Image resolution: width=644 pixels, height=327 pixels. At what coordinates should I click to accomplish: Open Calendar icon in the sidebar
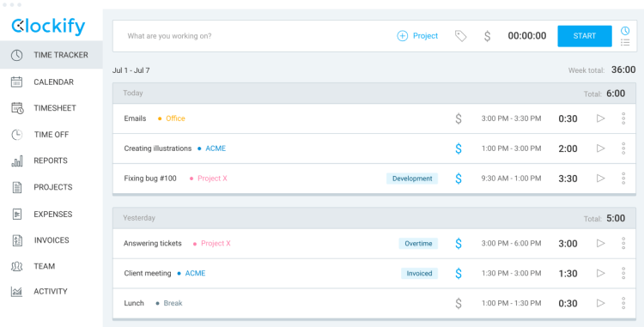tap(17, 82)
